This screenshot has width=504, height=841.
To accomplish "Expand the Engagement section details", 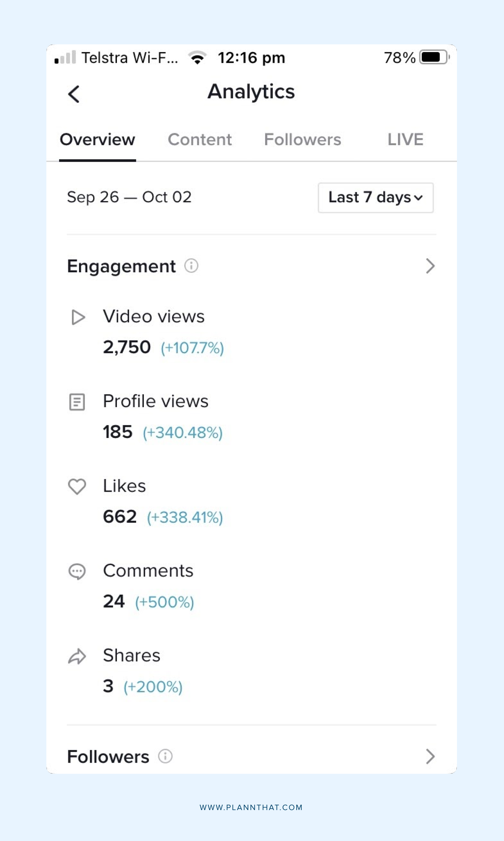I will (x=431, y=267).
